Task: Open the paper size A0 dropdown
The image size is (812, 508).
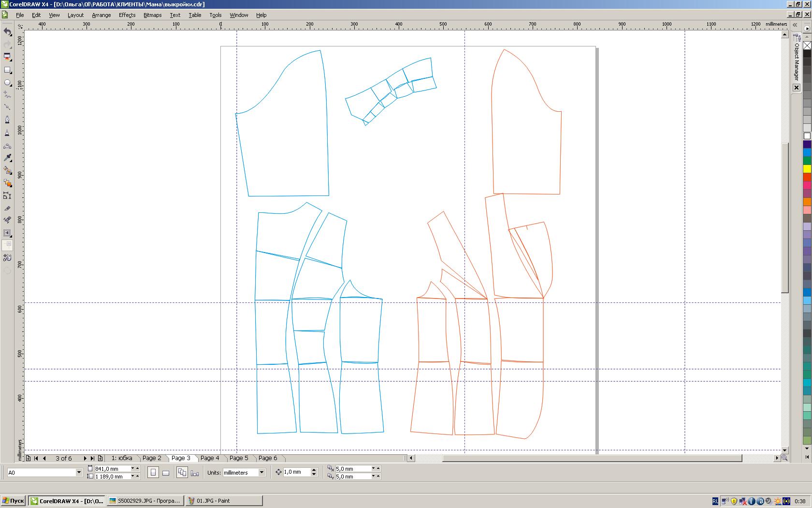Action: (x=79, y=473)
